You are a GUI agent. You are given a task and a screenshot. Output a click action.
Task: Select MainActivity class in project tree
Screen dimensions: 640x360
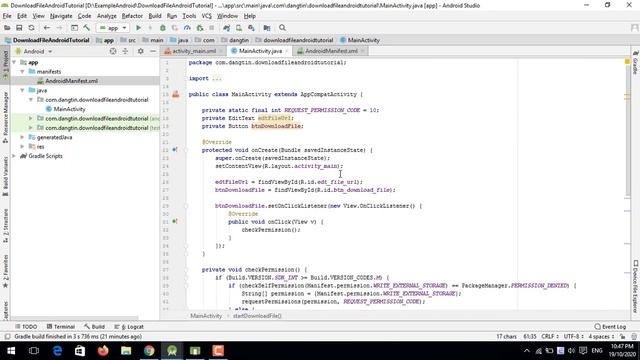(x=69, y=109)
